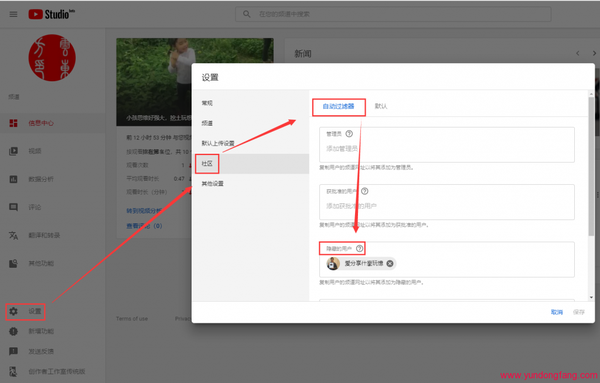Open the 查看评论 (0) link
Screen dimensions: 600x383
pos(144,226)
